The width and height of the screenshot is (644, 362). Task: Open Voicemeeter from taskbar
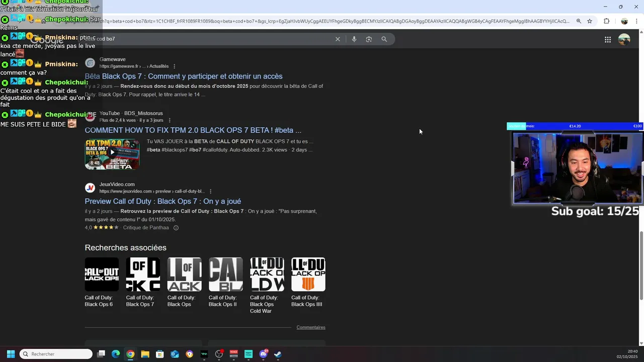coord(233,354)
